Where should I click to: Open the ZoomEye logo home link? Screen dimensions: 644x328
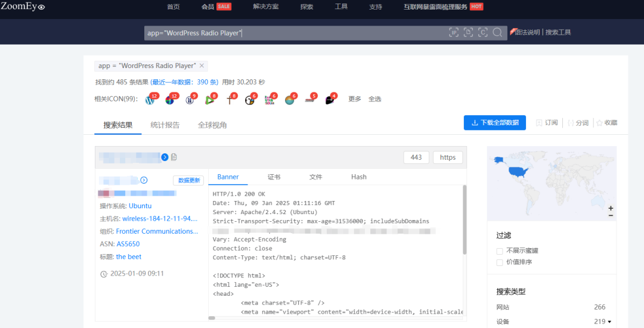point(23,6)
